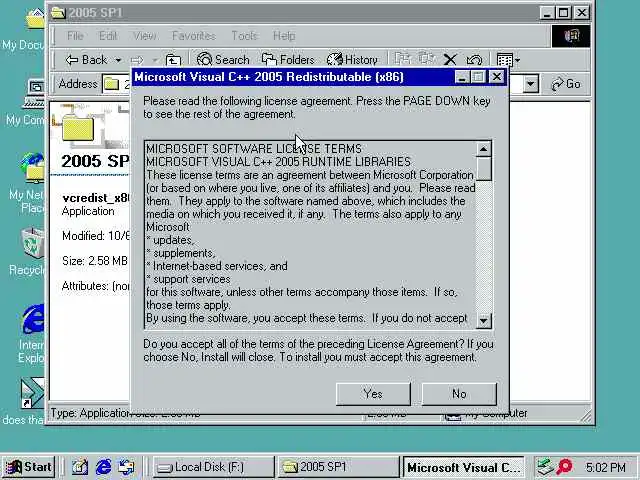The image size is (640, 480).
Task: Expand the Address bar dropdown arrow
Action: click(531, 84)
